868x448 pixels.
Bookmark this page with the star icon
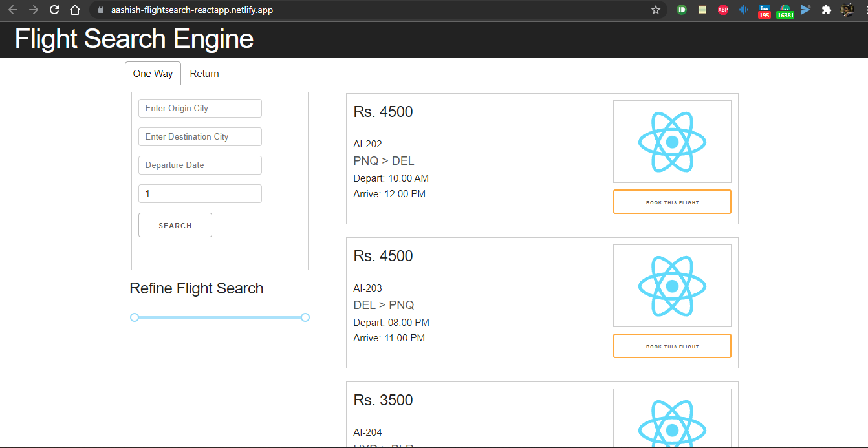point(656,10)
